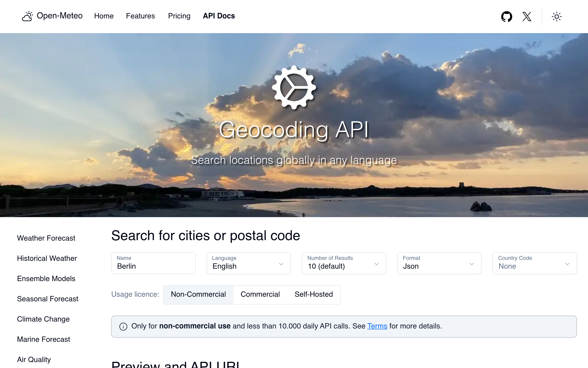
Task: Select the Non-Commercial licence option
Action: coord(198,294)
